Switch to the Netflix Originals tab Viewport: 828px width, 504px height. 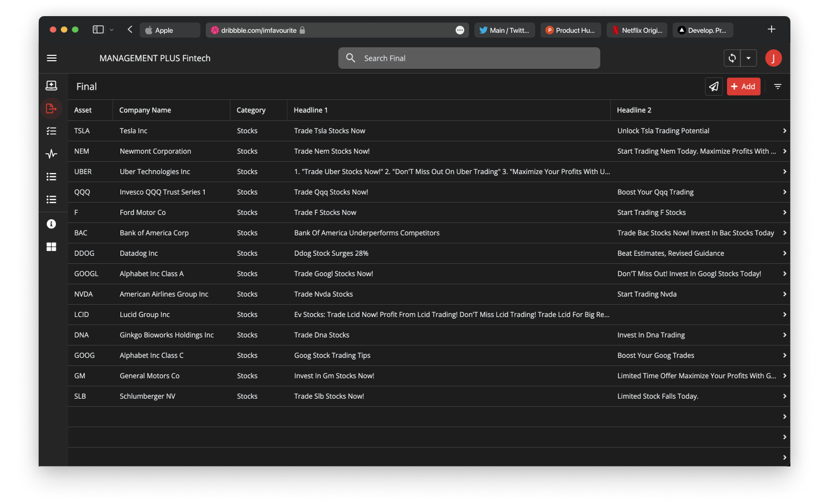(637, 31)
